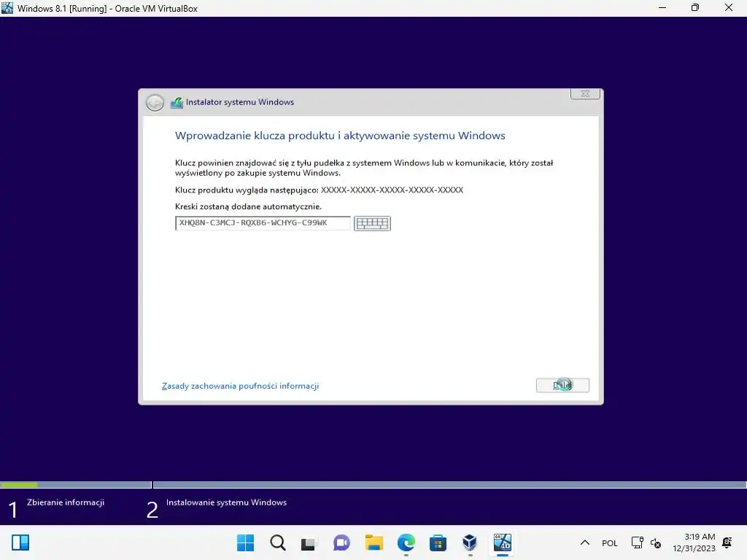Close the VirtualBox VM window

(x=729, y=8)
